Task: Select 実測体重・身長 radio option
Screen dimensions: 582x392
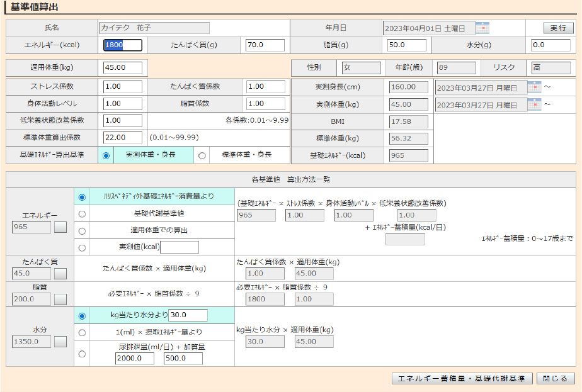Action: pyautogui.click(x=106, y=155)
